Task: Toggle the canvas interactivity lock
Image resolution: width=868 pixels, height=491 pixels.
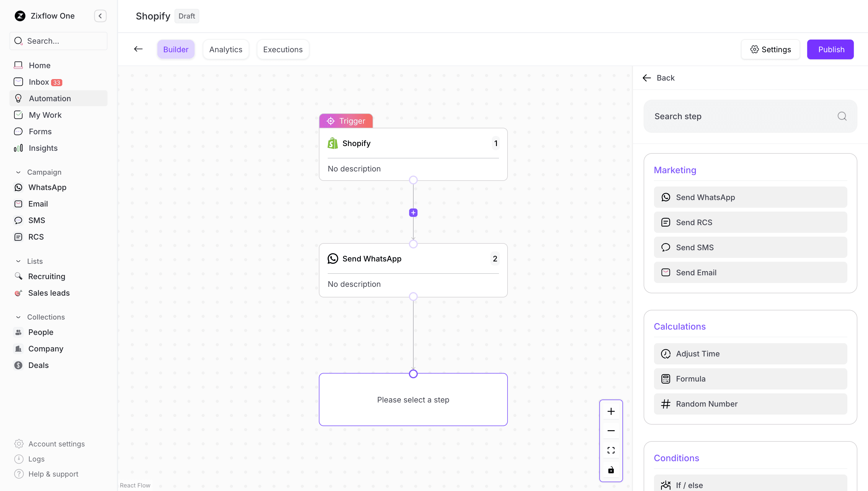Action: 611,470
